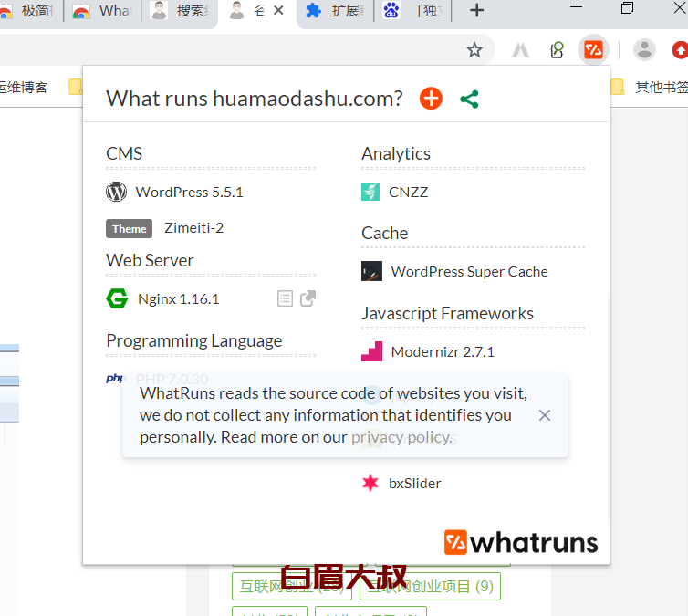The image size is (688, 616).
Task: Click the Programming Language heading
Action: (x=194, y=341)
